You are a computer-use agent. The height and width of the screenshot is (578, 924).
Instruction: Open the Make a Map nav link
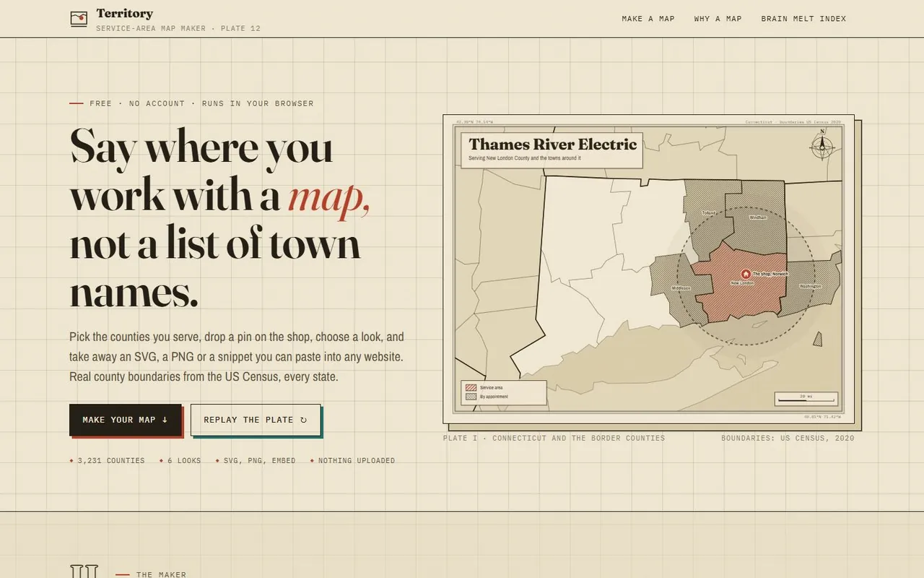coord(648,19)
